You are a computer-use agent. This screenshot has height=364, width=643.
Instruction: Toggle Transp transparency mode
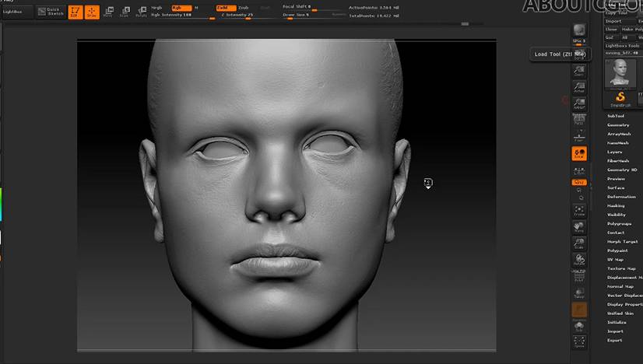tap(579, 293)
